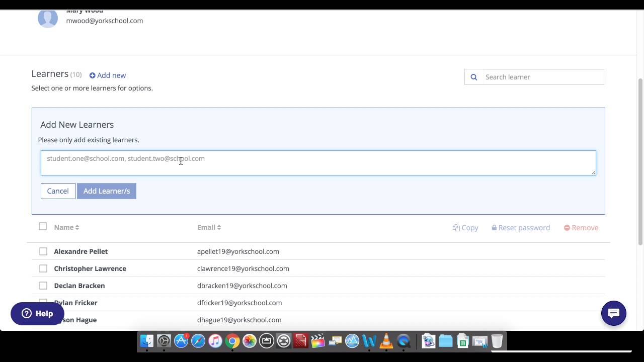The image size is (644, 362).
Task: Click the search magnifier icon
Action: coord(473,77)
